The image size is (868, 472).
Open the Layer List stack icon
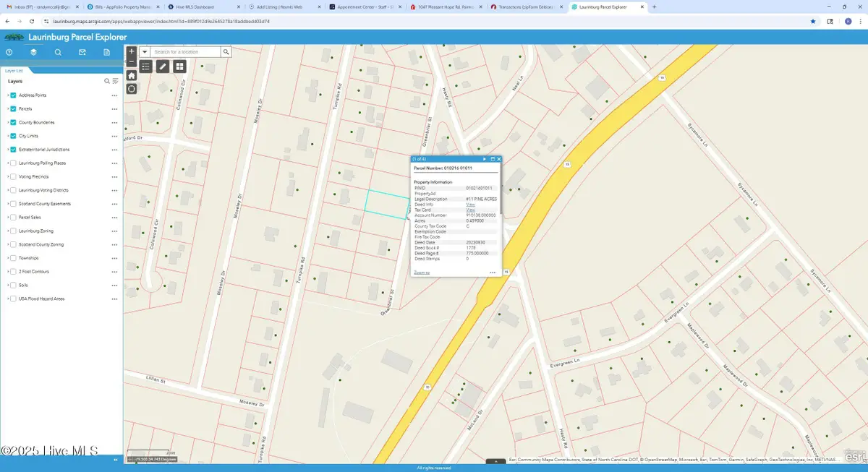click(x=33, y=52)
